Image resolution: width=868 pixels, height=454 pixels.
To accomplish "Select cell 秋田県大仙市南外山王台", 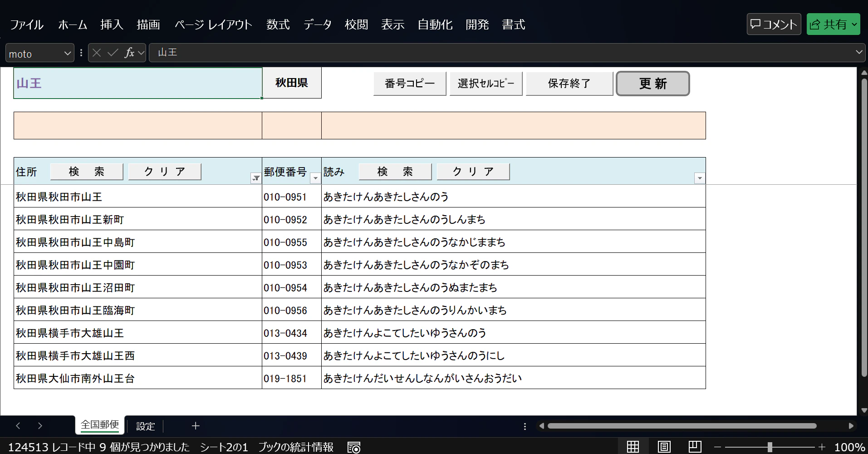I will click(x=138, y=378).
